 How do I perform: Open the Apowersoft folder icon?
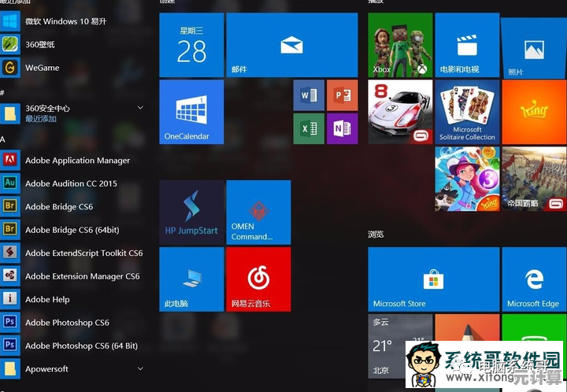pos(10,369)
